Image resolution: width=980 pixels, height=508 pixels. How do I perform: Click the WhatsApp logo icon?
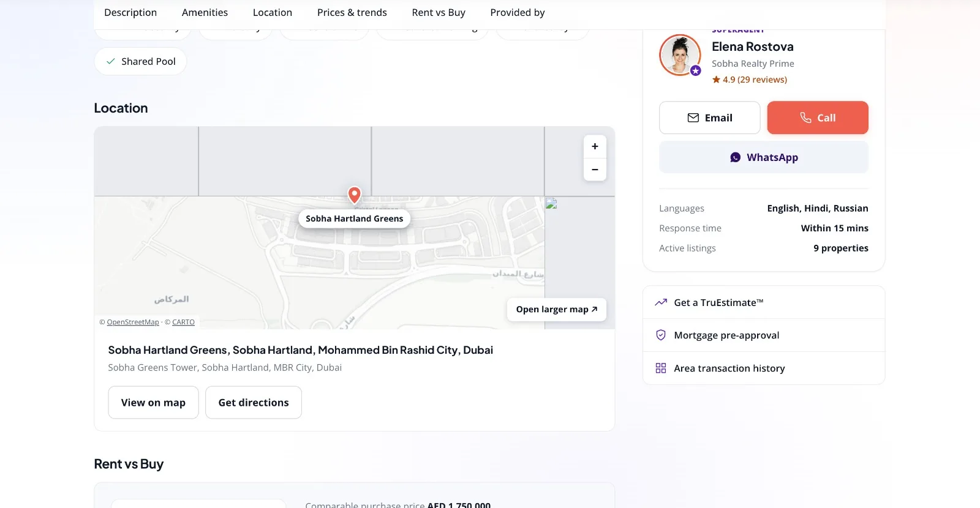735,157
